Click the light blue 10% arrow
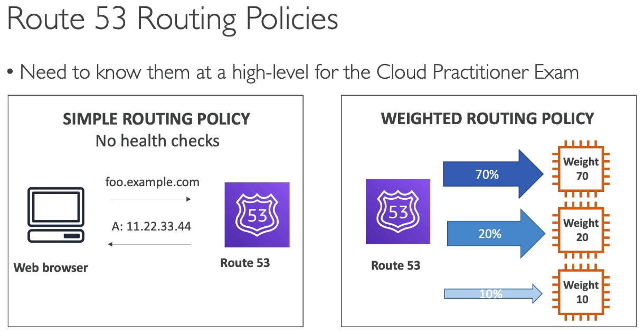Viewport: 644px width, 332px height. (x=493, y=294)
